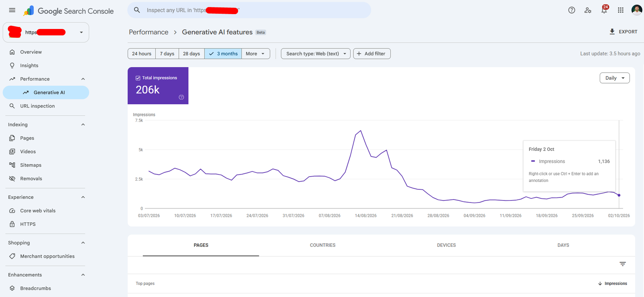Click the Google Search Console logo
This screenshot has height=297, width=644.
point(68,11)
